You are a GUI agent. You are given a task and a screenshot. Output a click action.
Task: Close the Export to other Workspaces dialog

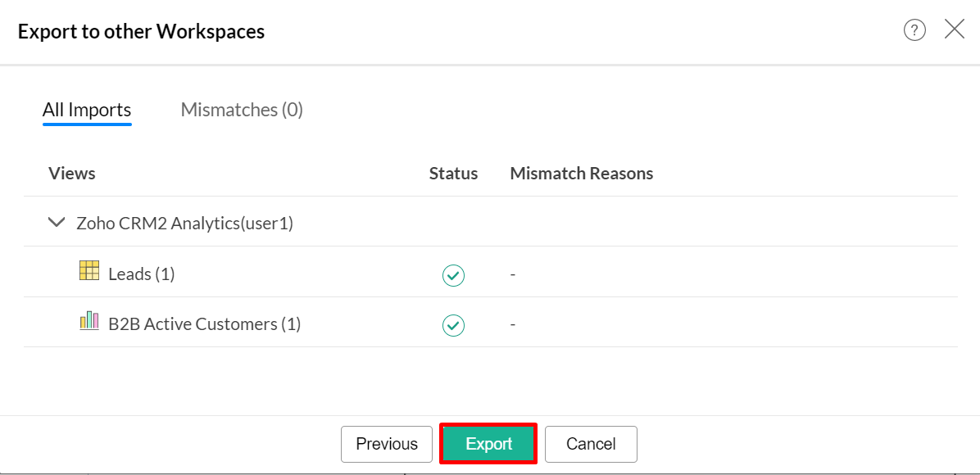955,30
